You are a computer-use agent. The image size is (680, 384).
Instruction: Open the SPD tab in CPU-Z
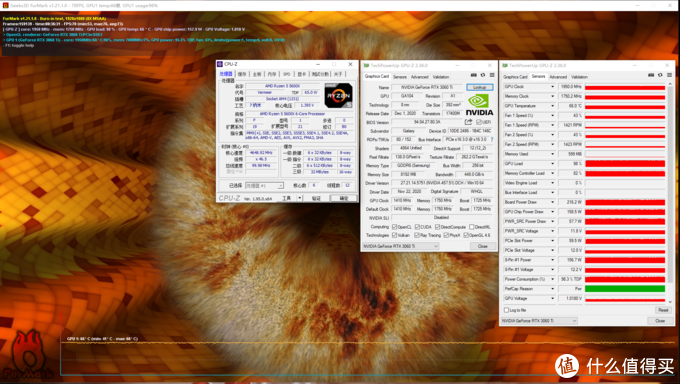click(286, 74)
